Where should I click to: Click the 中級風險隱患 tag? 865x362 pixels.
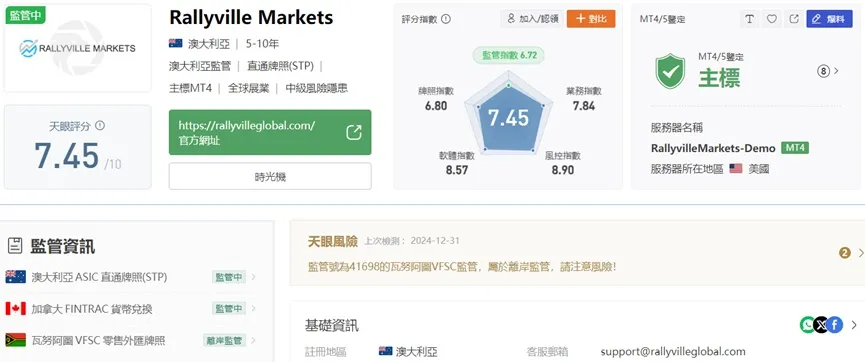pyautogui.click(x=317, y=88)
